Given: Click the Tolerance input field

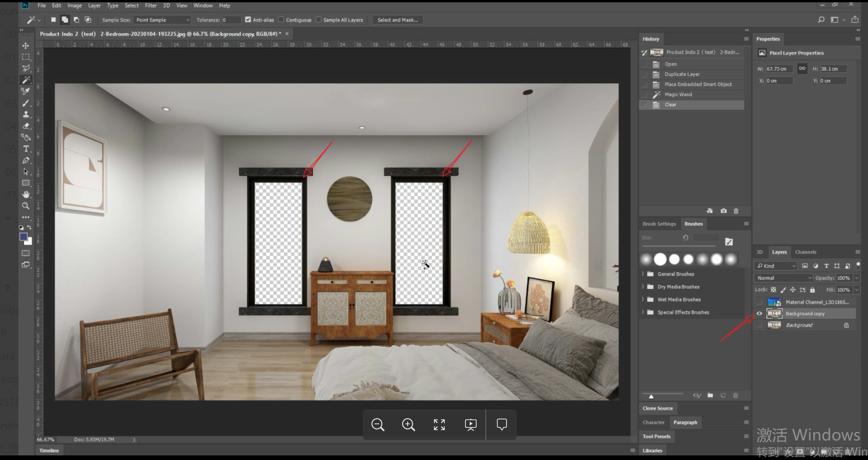Looking at the screenshot, I should click(x=231, y=20).
